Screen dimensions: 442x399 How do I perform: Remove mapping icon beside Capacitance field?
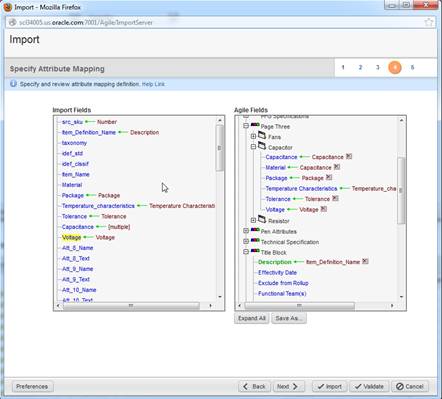click(349, 156)
